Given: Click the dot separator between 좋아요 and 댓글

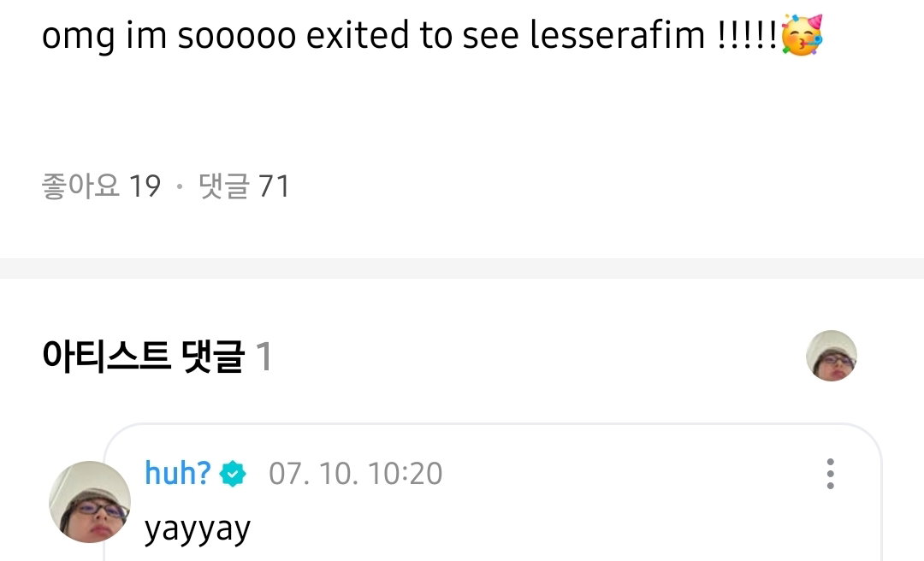Looking at the screenshot, I should 180,187.
